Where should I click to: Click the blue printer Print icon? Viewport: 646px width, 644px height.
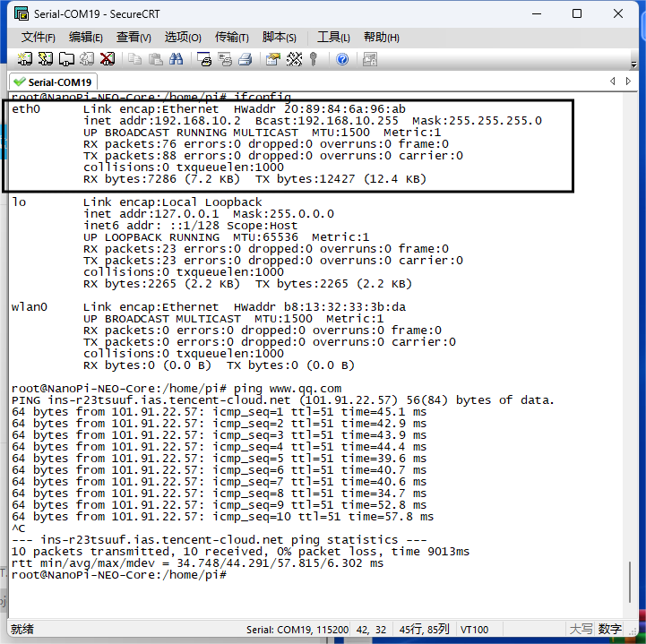[x=245, y=59]
